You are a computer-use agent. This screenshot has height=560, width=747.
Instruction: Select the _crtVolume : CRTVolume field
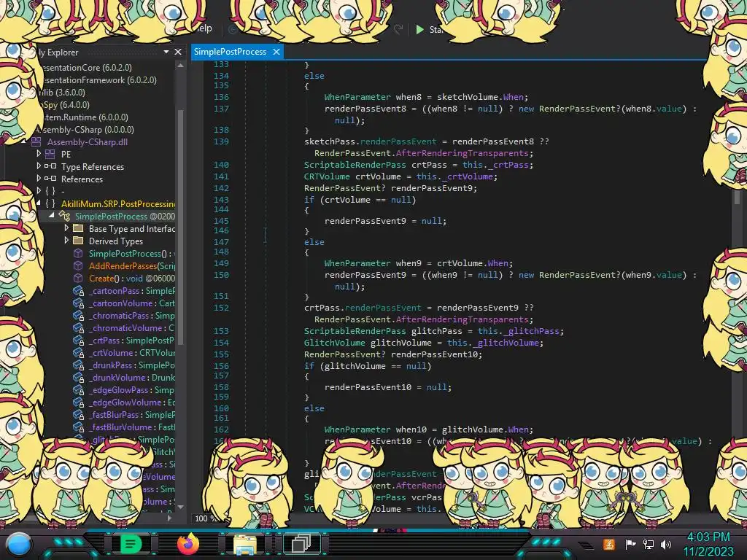132,352
